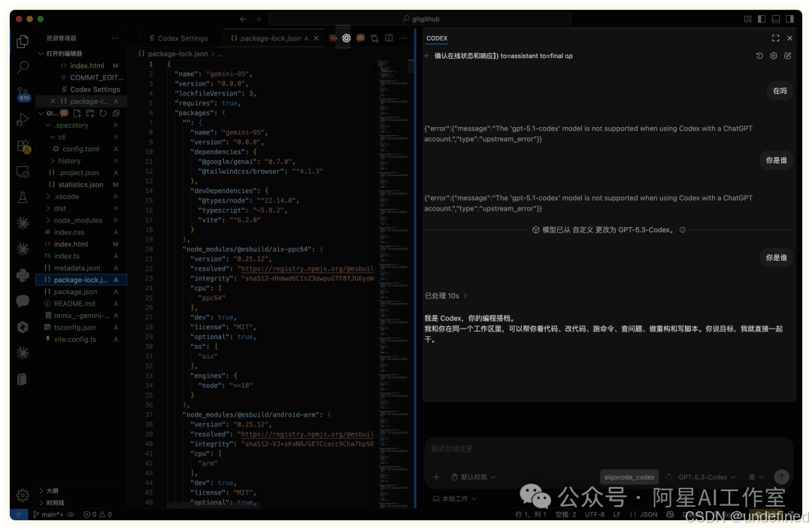Open Source Control view with 870 badge
This screenshot has height=530, width=812.
23,94
